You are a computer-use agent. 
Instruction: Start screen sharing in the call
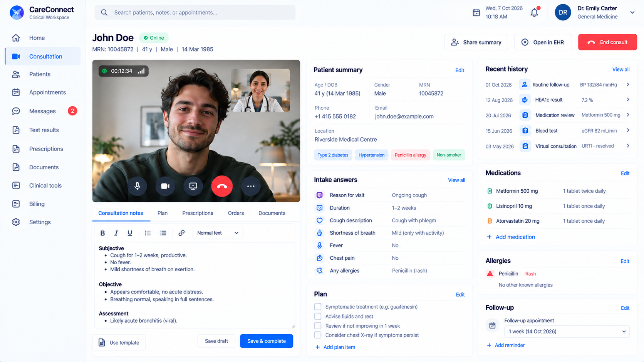pos(193,186)
